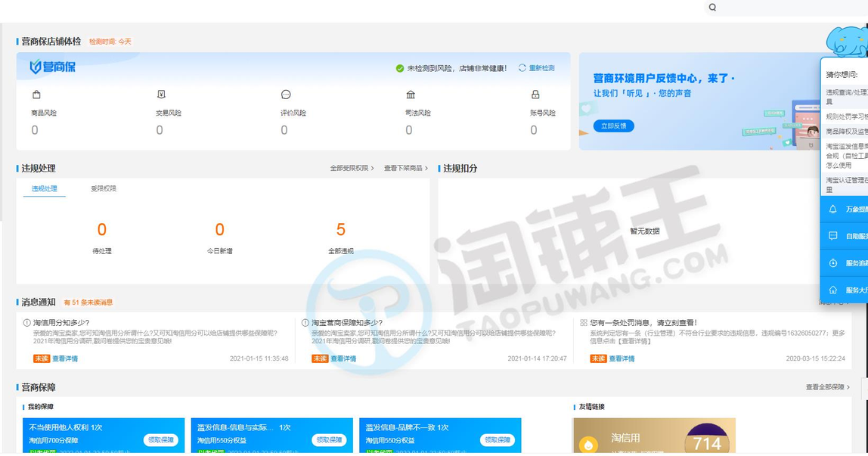
Task: Click the 滥发信息-品牌不一致 1次 card title
Action: 407,428
